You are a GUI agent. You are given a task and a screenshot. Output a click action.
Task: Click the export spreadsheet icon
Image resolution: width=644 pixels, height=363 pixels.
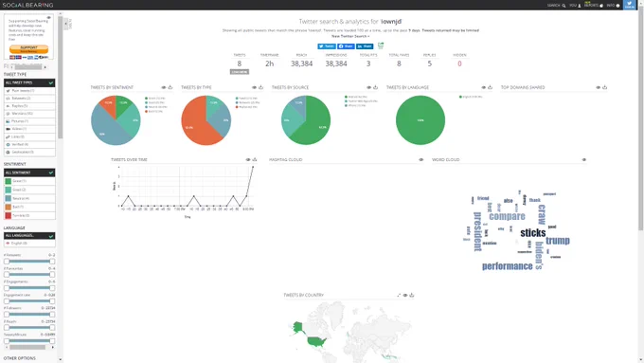click(x=381, y=45)
